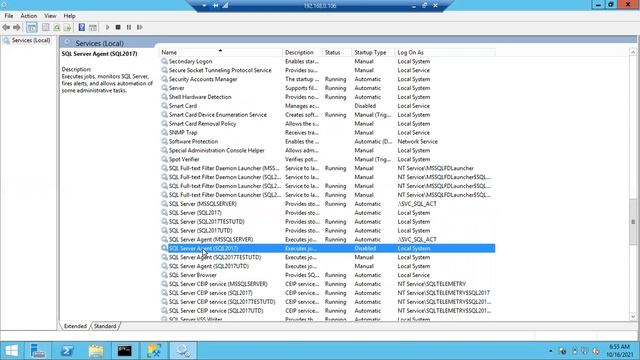Go back using the toolbar Back arrow
Screen dimensions: 640x360
(6, 27)
